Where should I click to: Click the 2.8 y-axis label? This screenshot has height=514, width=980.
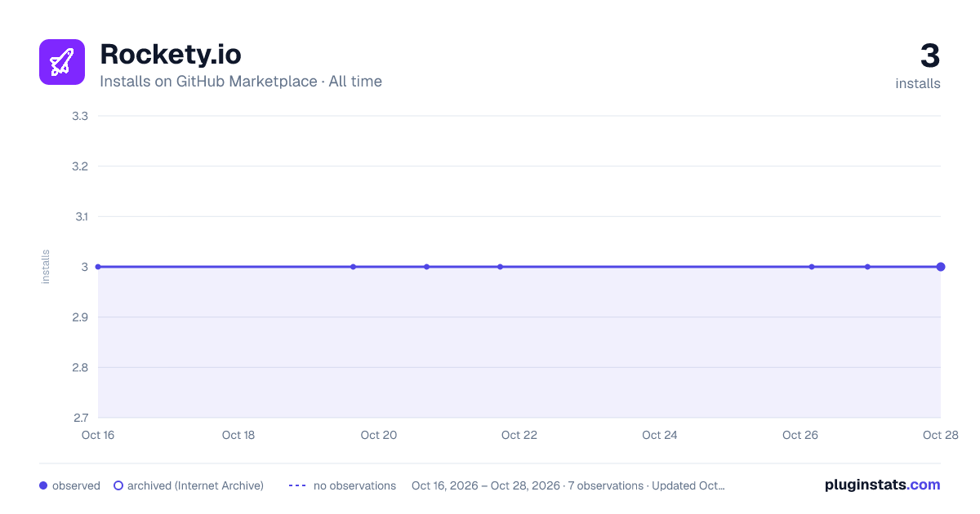[80, 368]
